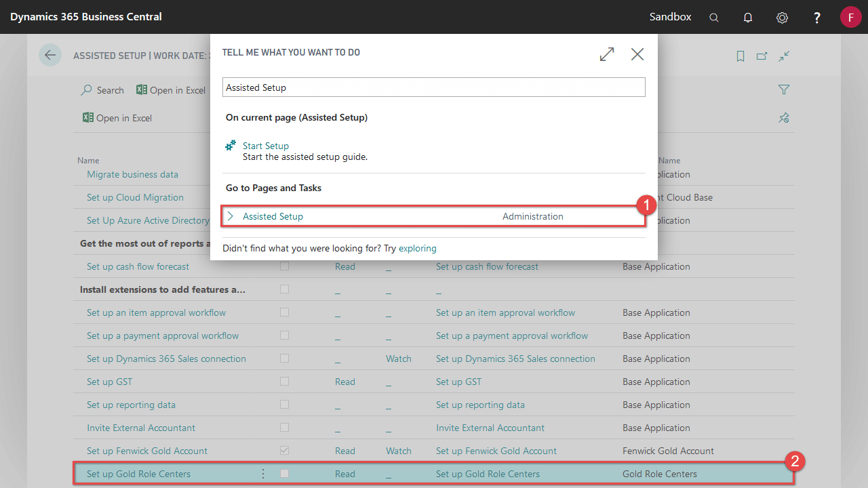Open Set up a payment approval workflow name
The image size is (868, 488).
click(163, 335)
